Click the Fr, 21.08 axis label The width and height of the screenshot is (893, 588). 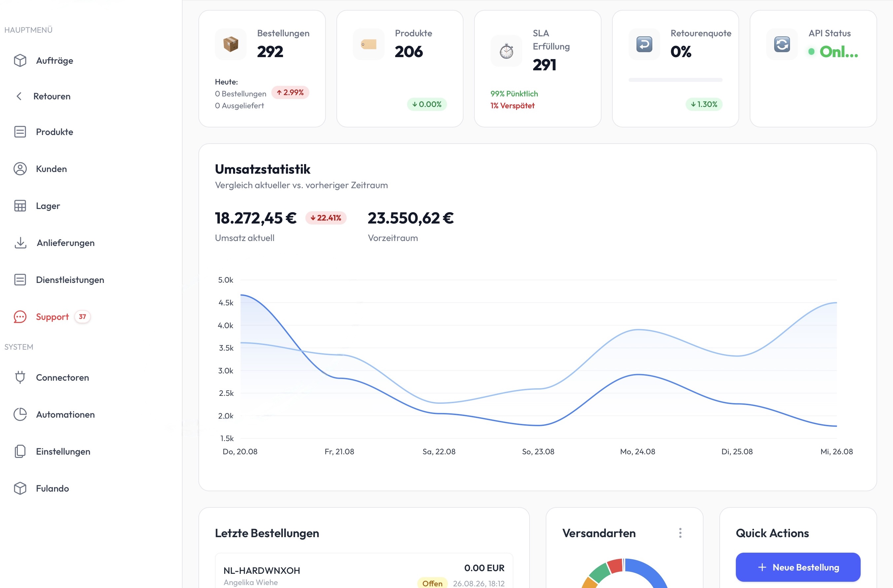pos(339,451)
